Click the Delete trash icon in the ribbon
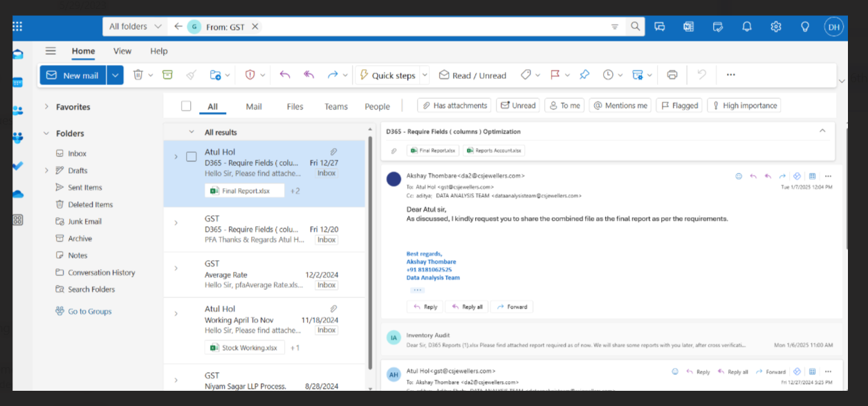 (x=138, y=75)
